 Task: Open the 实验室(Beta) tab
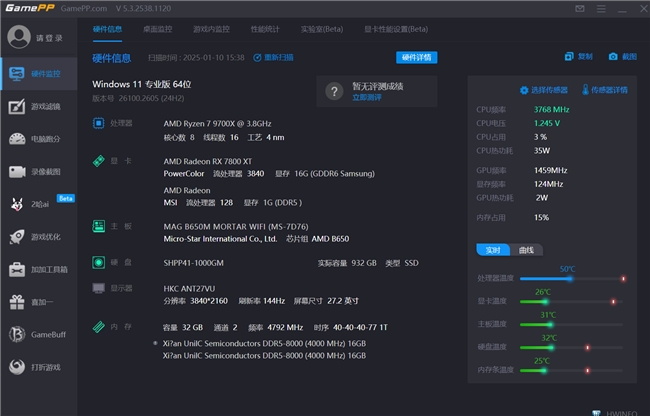pyautogui.click(x=322, y=29)
